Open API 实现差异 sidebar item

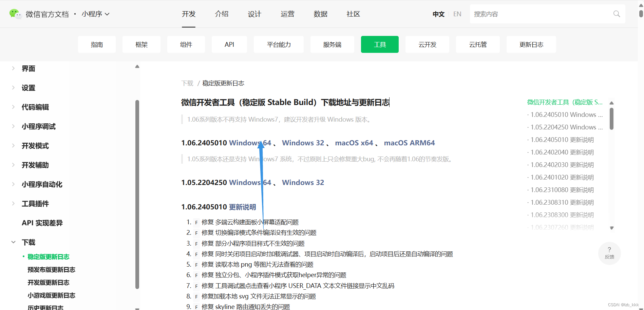click(x=42, y=223)
